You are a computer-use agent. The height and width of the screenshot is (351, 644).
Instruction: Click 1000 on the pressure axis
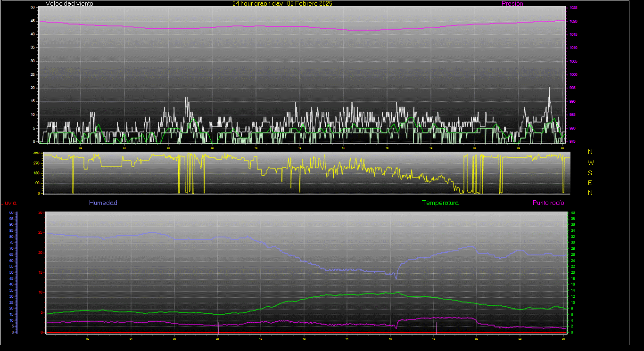pyautogui.click(x=573, y=74)
